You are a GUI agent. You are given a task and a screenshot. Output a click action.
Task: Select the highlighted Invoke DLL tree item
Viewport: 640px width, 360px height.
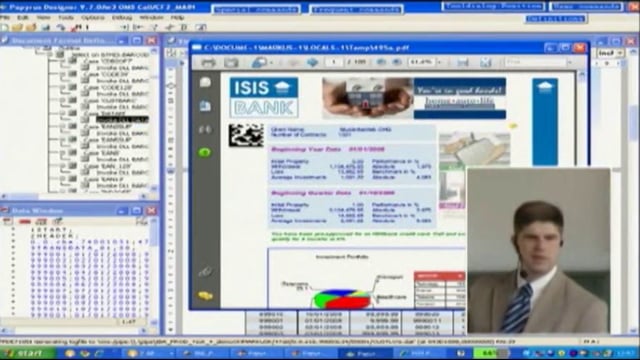pos(122,120)
